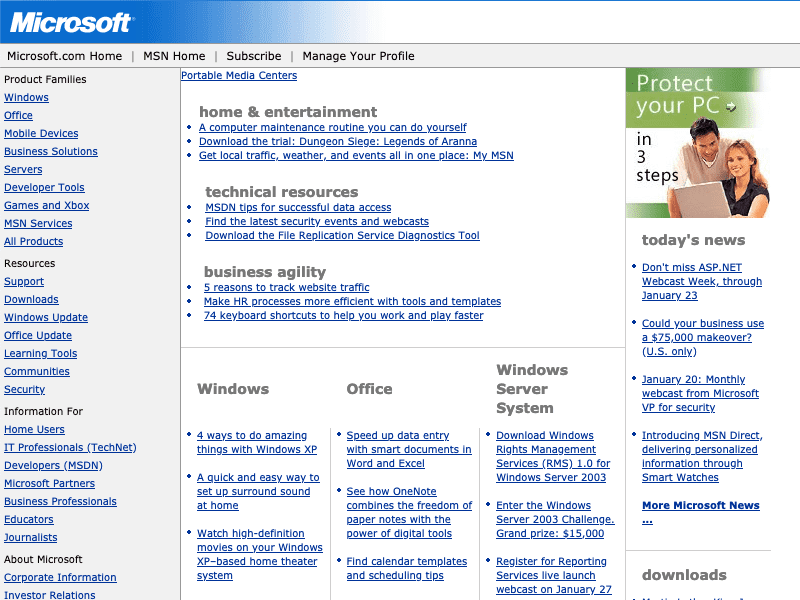Open Windows Update
800x600 pixels.
45,317
